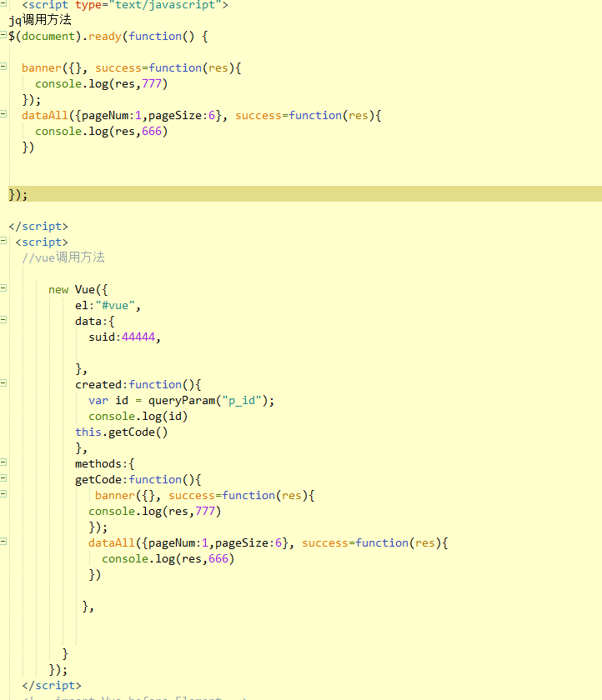
Task: Collapse the dataAll callback fold inside getCode
Action: [x=3, y=542]
